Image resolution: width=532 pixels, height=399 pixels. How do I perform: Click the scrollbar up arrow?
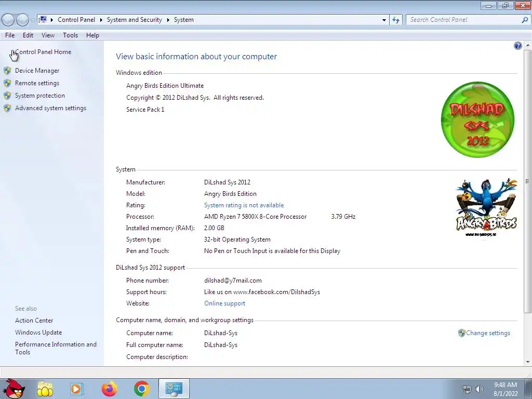click(528, 45)
